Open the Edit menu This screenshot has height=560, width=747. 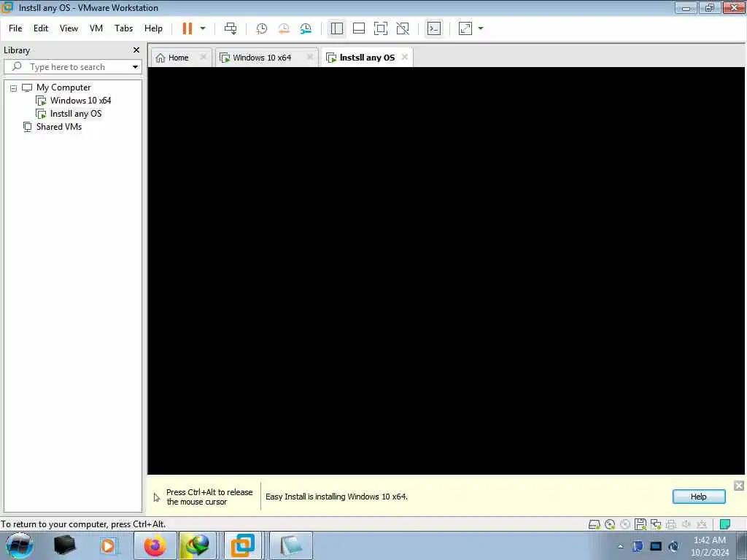(41, 28)
